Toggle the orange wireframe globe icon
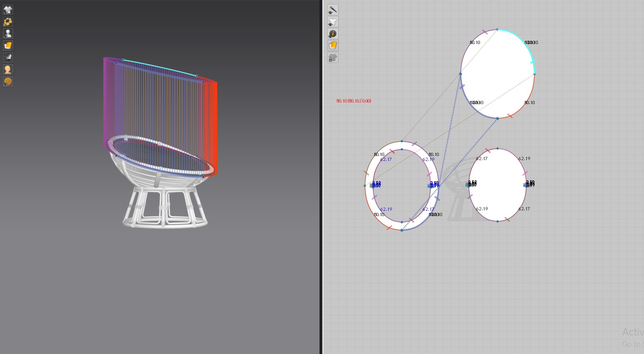 (x=8, y=81)
